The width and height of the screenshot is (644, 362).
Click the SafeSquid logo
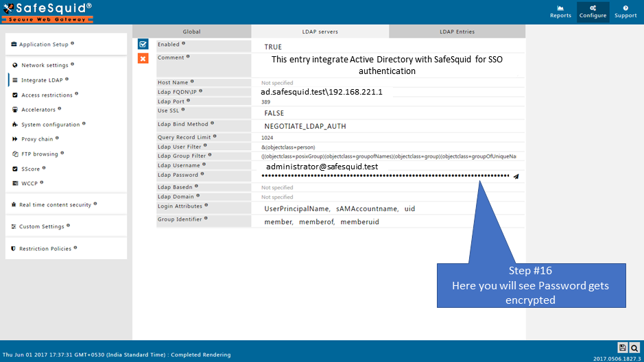pos(47,12)
